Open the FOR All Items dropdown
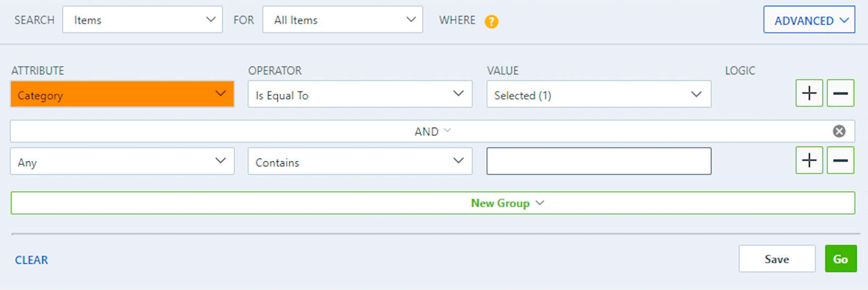The image size is (868, 290). [x=343, y=20]
